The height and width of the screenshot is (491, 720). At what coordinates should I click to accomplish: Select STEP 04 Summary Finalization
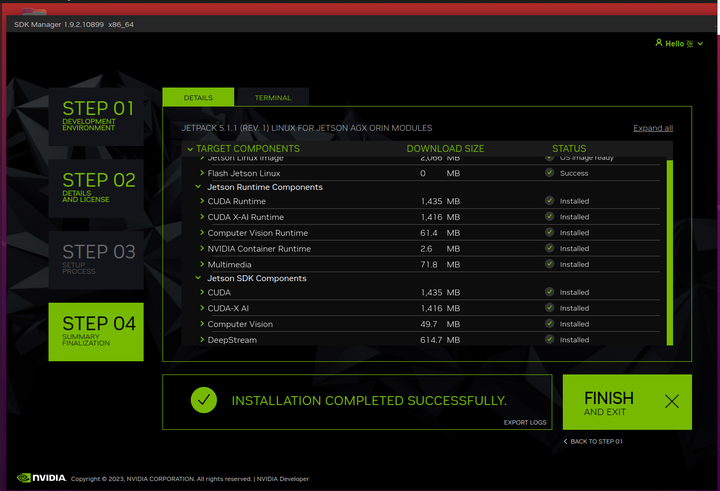pos(96,332)
